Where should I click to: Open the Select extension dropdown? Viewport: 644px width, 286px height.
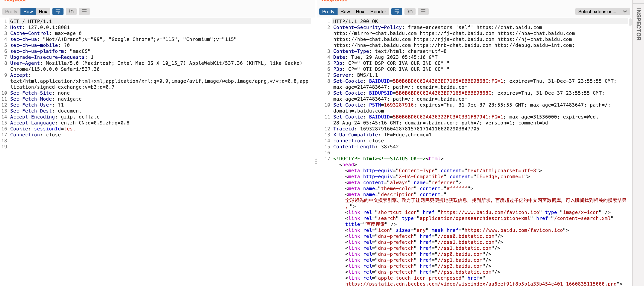point(598,12)
